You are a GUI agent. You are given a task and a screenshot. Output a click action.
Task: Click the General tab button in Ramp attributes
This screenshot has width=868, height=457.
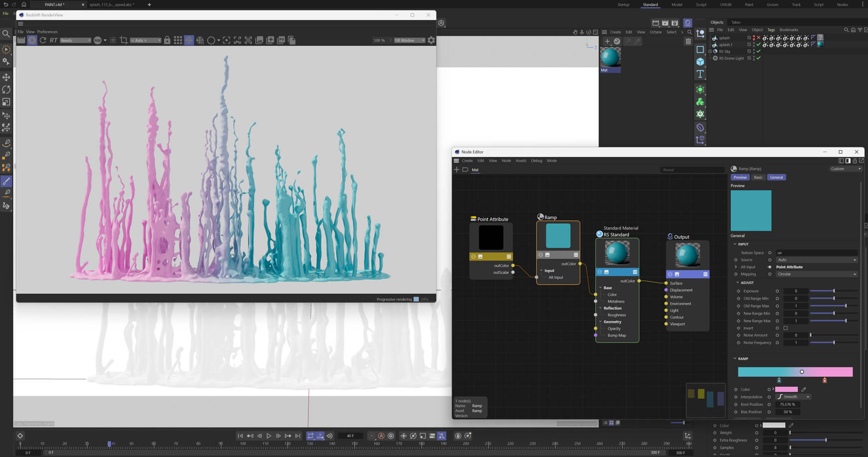[x=776, y=177]
